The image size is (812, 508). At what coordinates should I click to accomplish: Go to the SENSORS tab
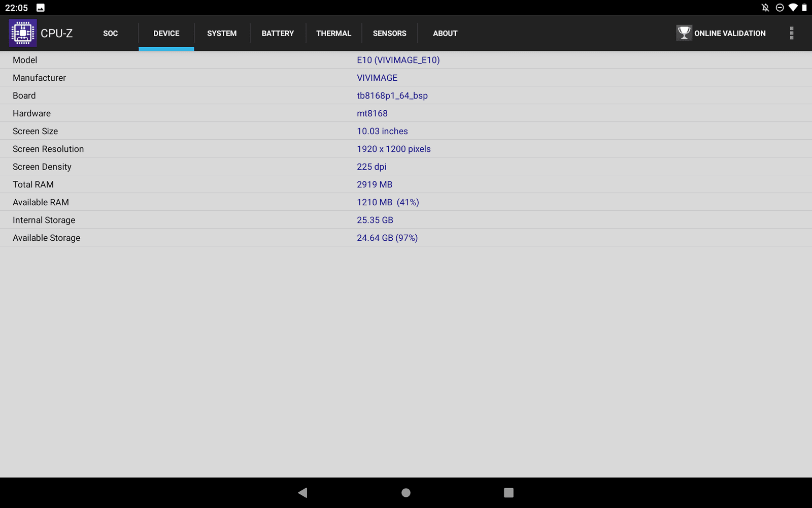389,34
